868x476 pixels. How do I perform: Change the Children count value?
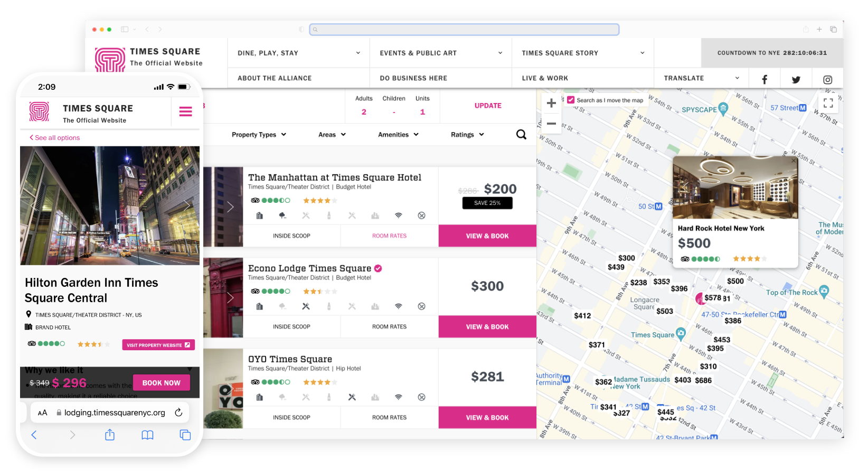tap(394, 112)
